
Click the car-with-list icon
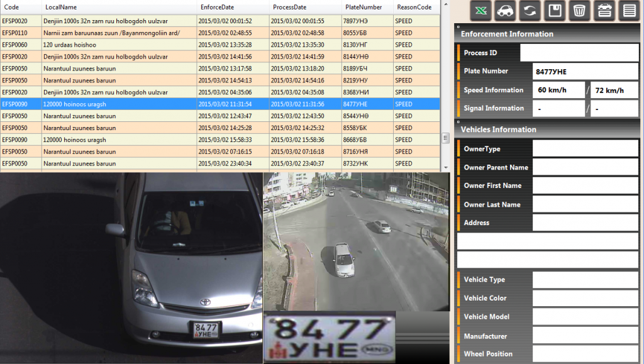click(604, 11)
